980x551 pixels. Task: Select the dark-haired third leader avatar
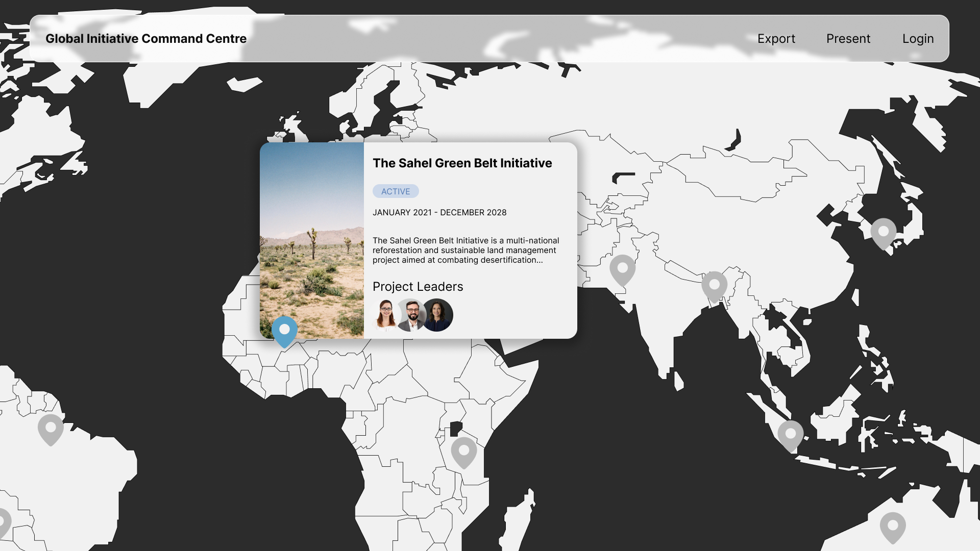[439, 315]
